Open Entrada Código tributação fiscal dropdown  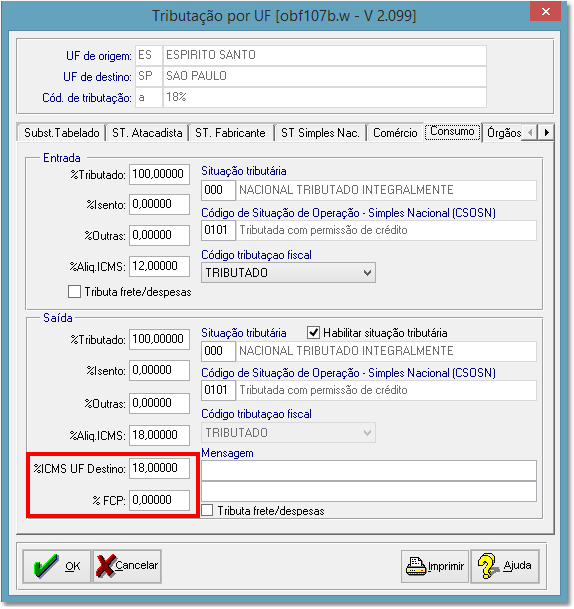click(288, 273)
